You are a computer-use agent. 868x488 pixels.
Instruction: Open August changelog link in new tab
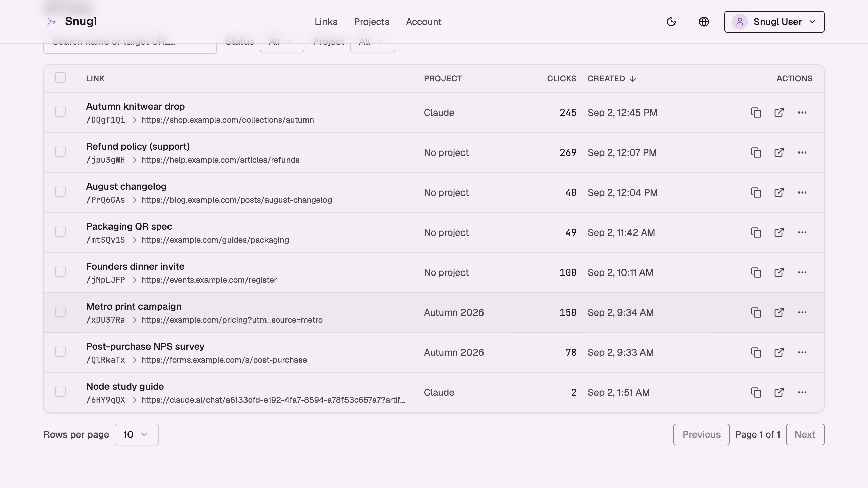coord(779,192)
